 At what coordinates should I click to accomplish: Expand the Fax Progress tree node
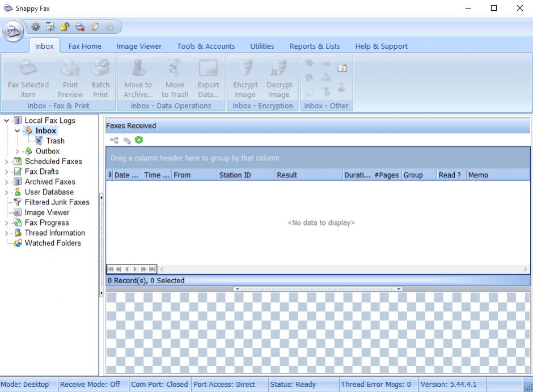6,223
